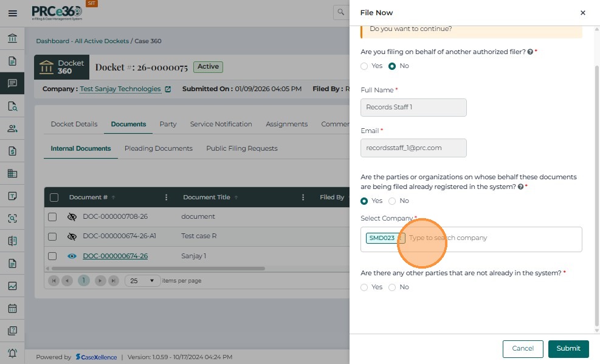This screenshot has height=364, width=600.
Task: Tick checkbox for DOC-000000708-26 row
Action: point(52,217)
